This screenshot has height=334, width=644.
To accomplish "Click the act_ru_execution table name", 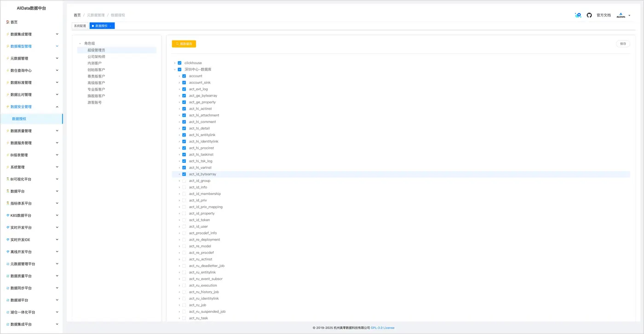I will 203,285.
